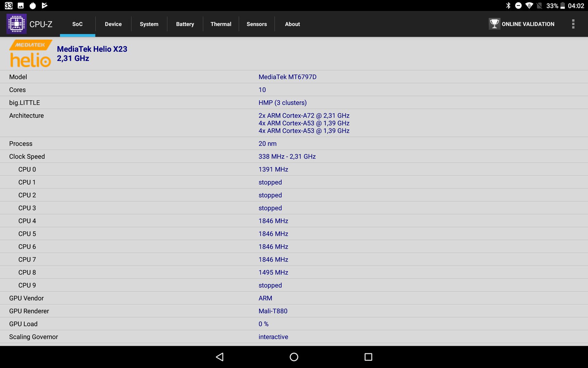Tap the Scaling Governor value interactive
The height and width of the screenshot is (368, 588).
[x=273, y=337]
